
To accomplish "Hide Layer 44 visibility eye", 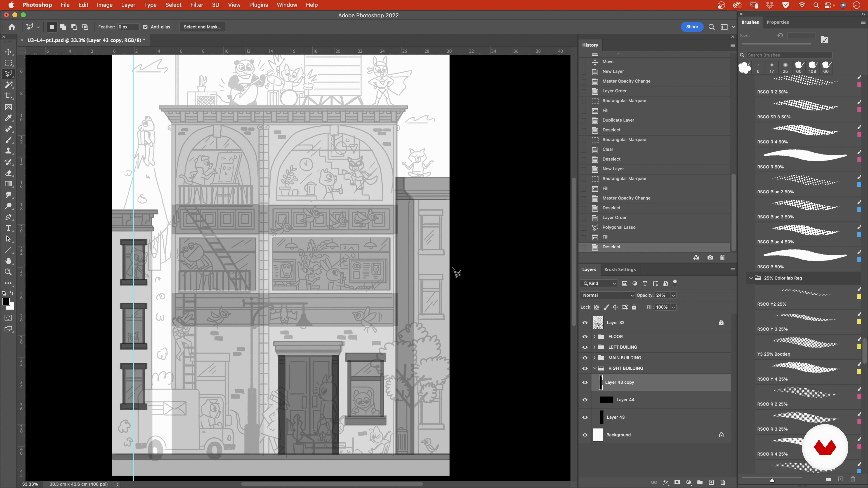I will pyautogui.click(x=585, y=400).
